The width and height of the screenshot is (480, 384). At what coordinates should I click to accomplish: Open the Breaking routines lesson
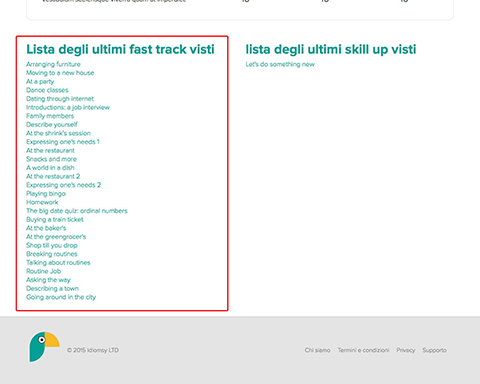tap(52, 254)
